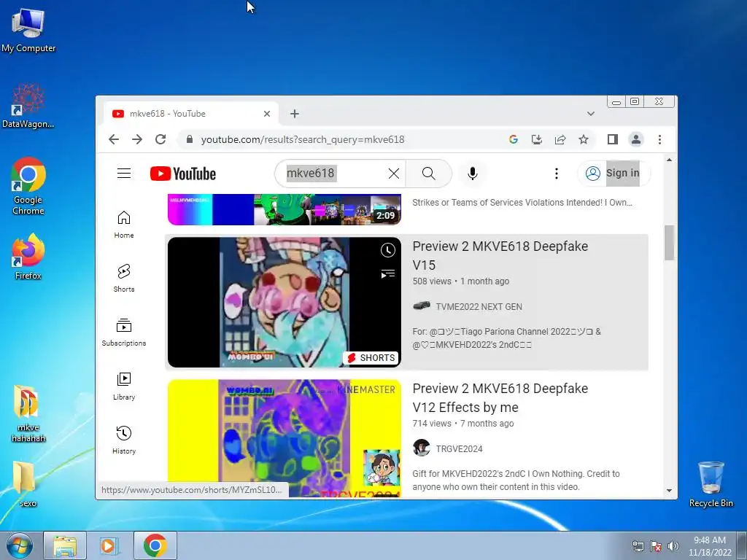747x560 pixels.
Task: Open File Explorer in taskbar
Action: (65, 545)
